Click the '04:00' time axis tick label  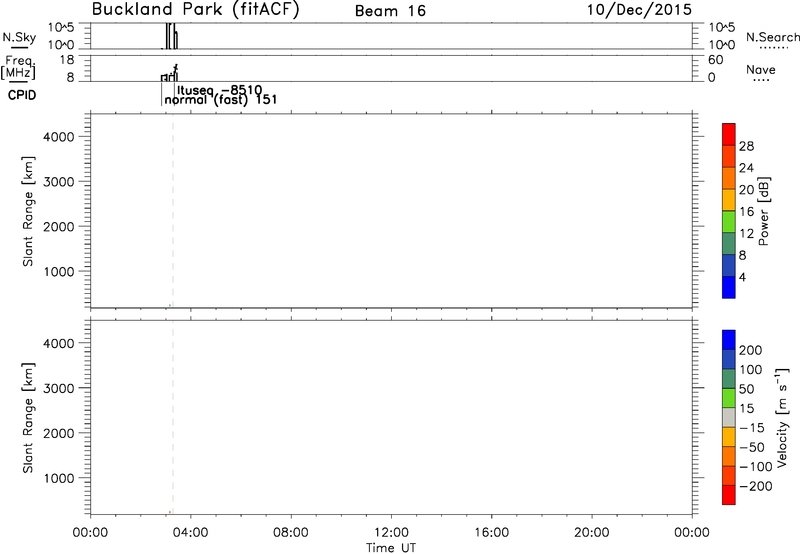tap(191, 533)
